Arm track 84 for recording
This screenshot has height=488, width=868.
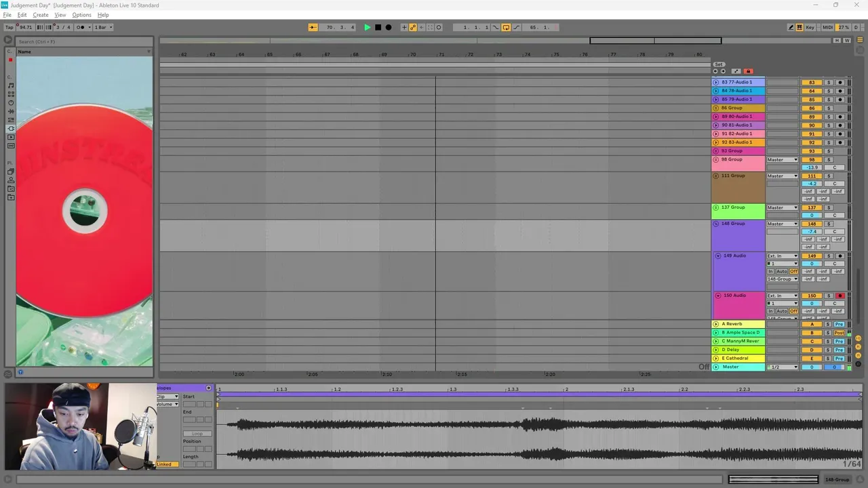tap(840, 91)
